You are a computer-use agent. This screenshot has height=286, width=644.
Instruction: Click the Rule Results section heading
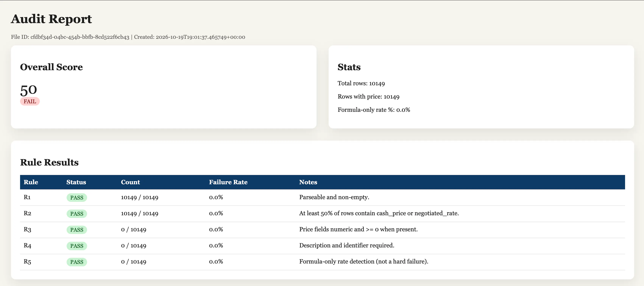[x=49, y=162]
